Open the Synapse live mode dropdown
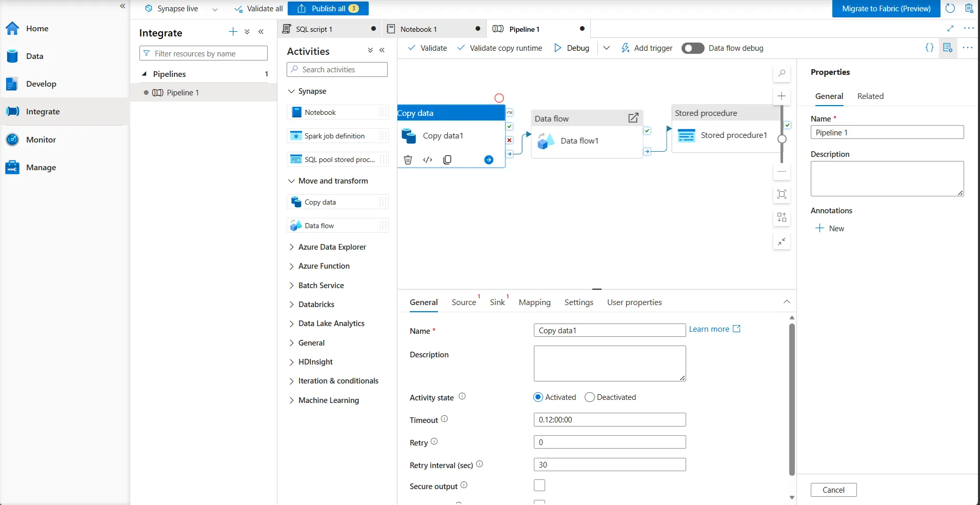 coord(215,9)
